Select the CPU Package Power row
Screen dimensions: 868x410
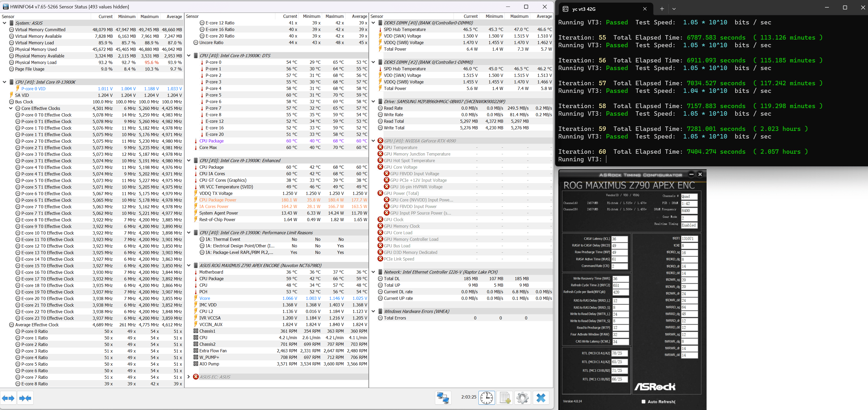pyautogui.click(x=218, y=200)
